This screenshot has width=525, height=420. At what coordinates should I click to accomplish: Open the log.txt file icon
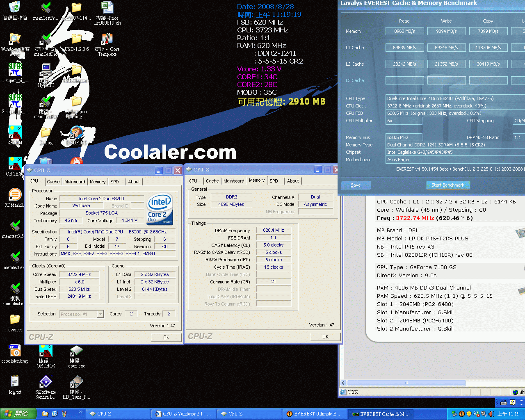pyautogui.click(x=15, y=381)
